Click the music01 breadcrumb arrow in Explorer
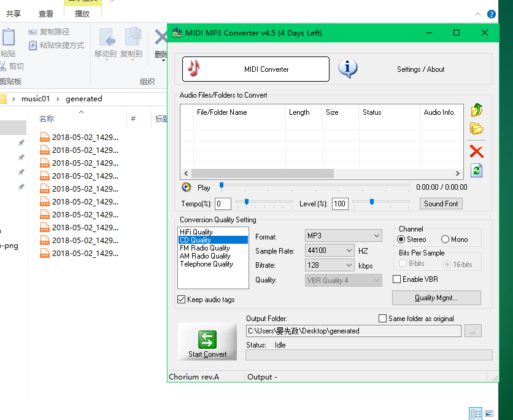Image resolution: width=513 pixels, height=420 pixels. coord(58,99)
